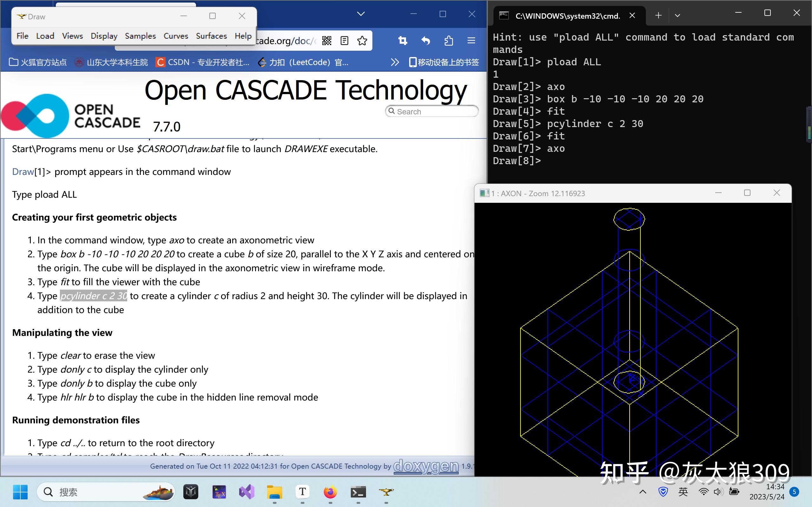The height and width of the screenshot is (507, 812).
Task: Take a screenshot with the crop icon
Action: 402,40
